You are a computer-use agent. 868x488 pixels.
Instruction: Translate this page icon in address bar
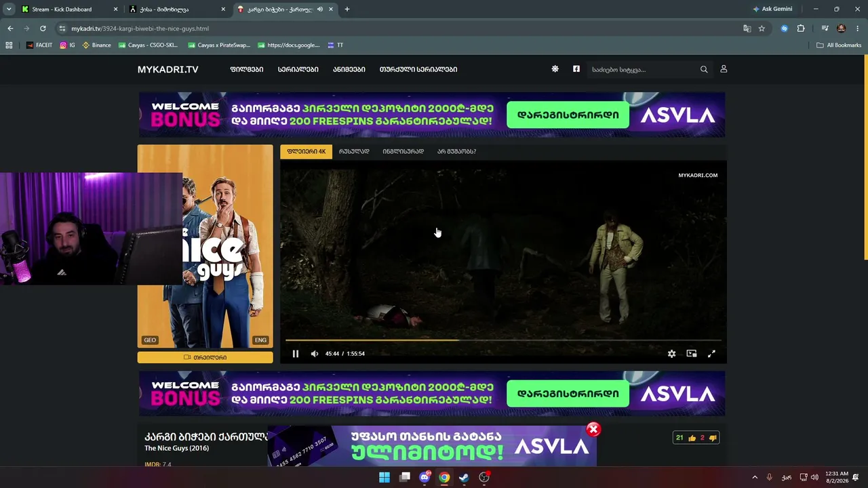pyautogui.click(x=747, y=28)
